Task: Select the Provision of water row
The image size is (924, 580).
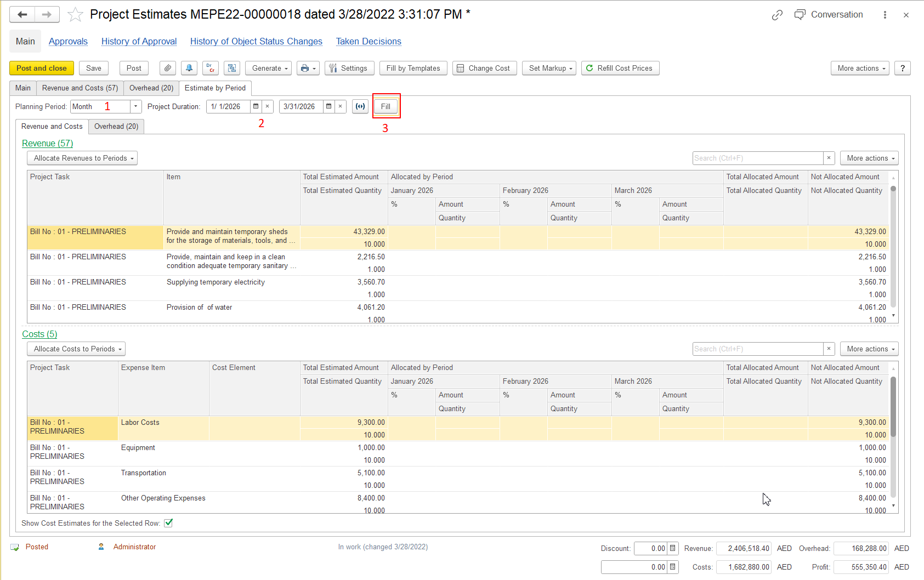Action: tap(458, 312)
